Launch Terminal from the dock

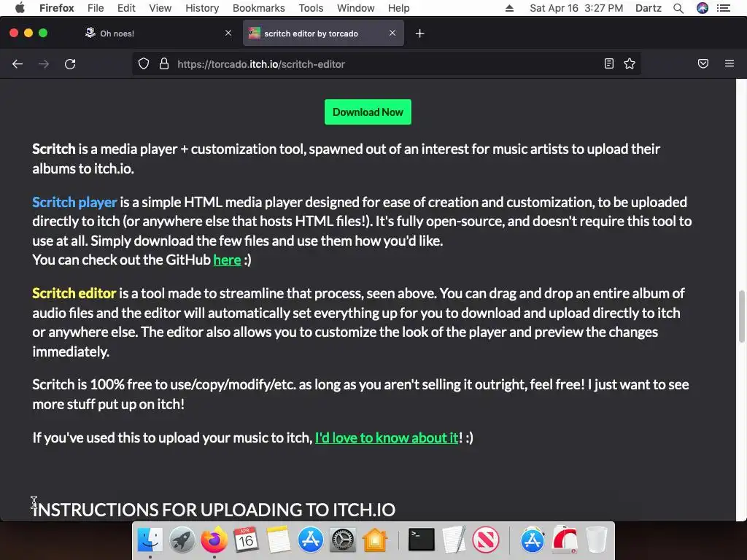click(x=421, y=540)
